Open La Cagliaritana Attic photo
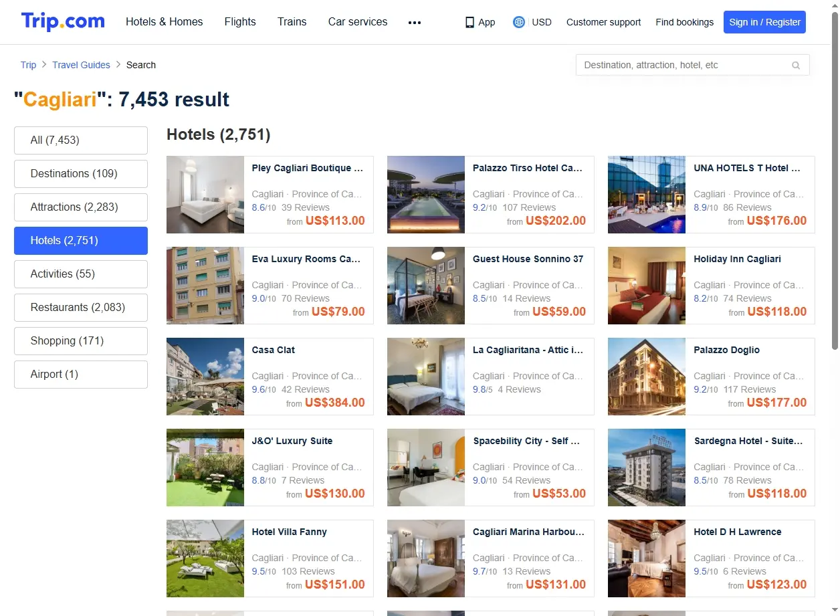This screenshot has height=616, width=840. (x=426, y=377)
